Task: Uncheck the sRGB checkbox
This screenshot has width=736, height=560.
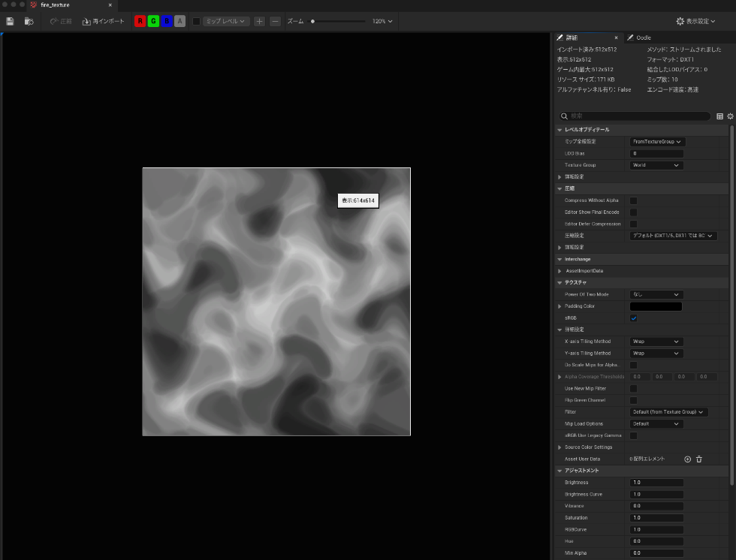Action: [633, 318]
